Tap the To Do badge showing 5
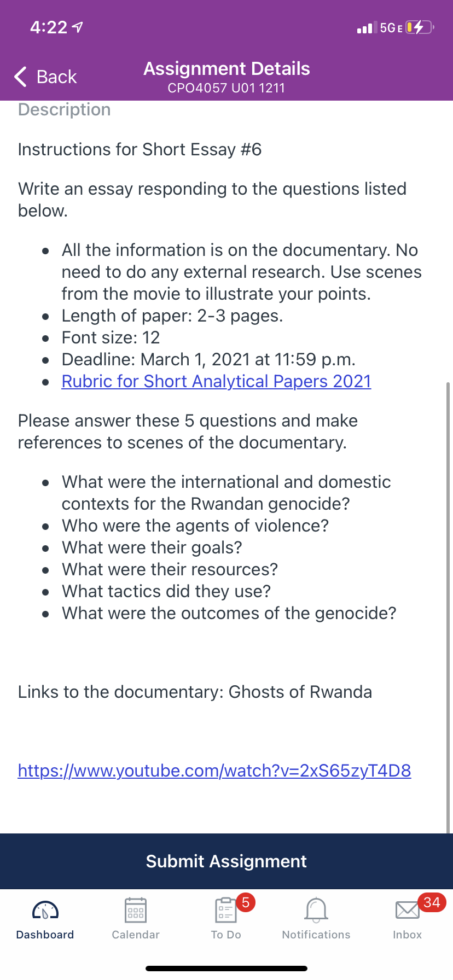This screenshot has width=453, height=980. tap(246, 902)
